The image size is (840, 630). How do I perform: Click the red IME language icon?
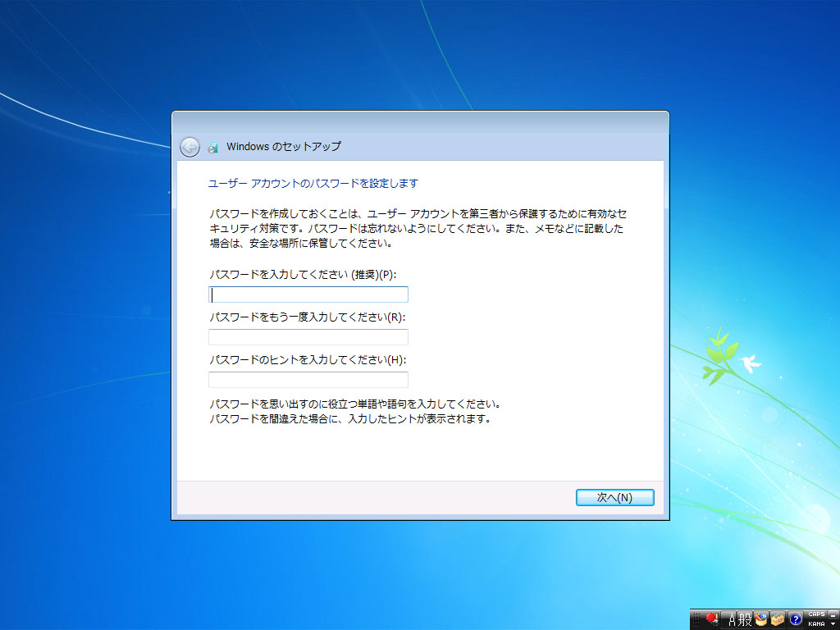pyautogui.click(x=711, y=619)
